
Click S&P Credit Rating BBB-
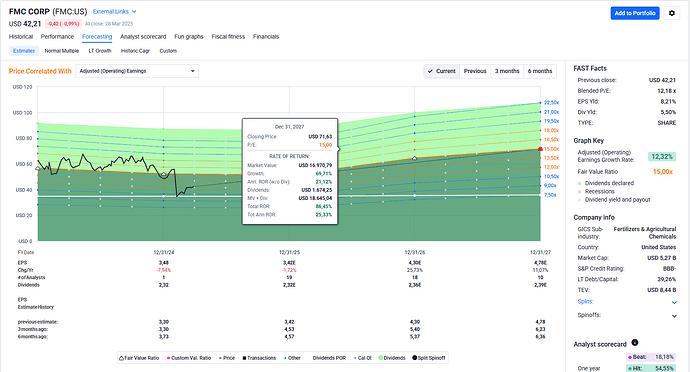pyautogui.click(x=669, y=269)
